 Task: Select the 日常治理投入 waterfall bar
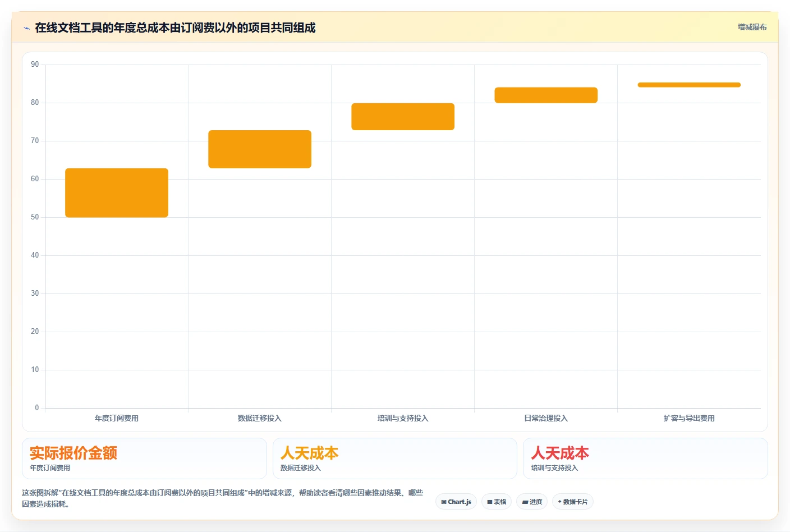coord(546,95)
